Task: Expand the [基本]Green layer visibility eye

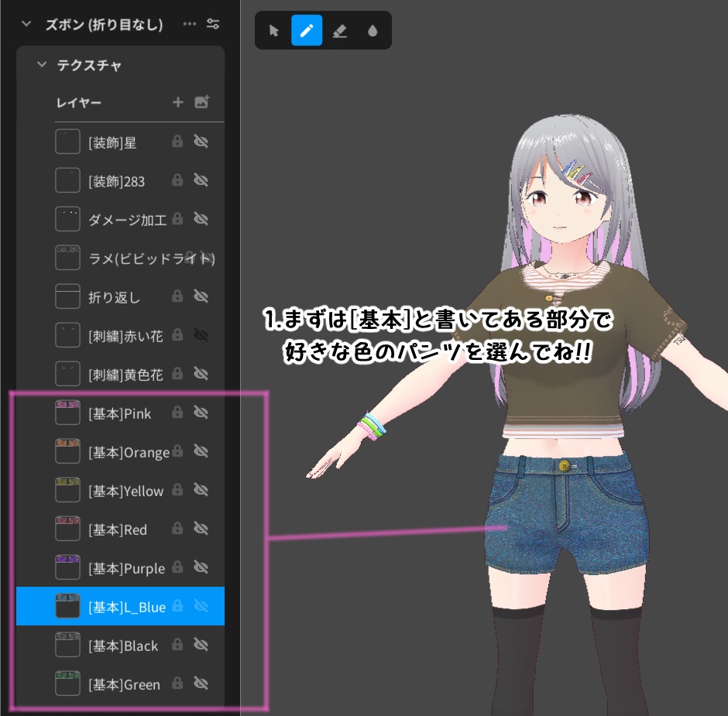Action: [x=201, y=683]
